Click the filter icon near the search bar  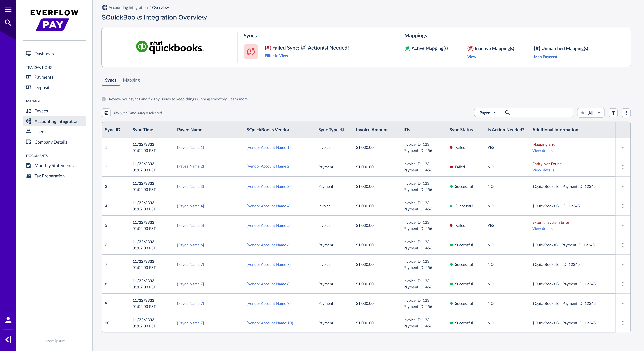(613, 113)
